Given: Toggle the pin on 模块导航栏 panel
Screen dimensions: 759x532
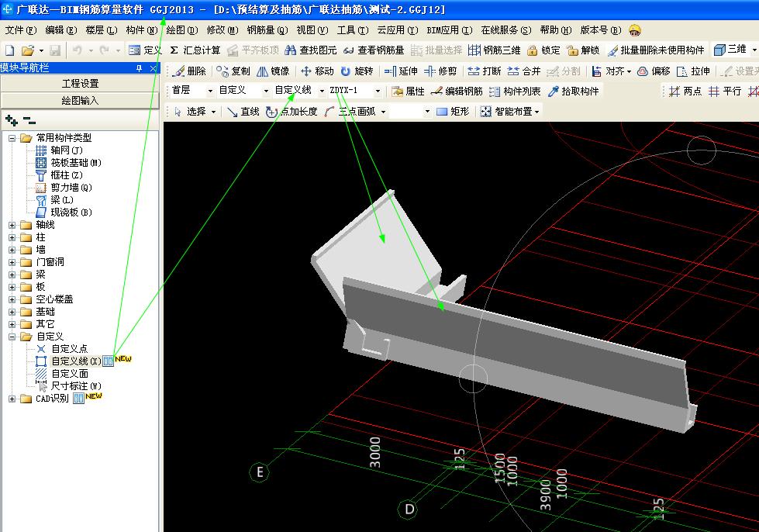Looking at the screenshot, I should point(140,68).
